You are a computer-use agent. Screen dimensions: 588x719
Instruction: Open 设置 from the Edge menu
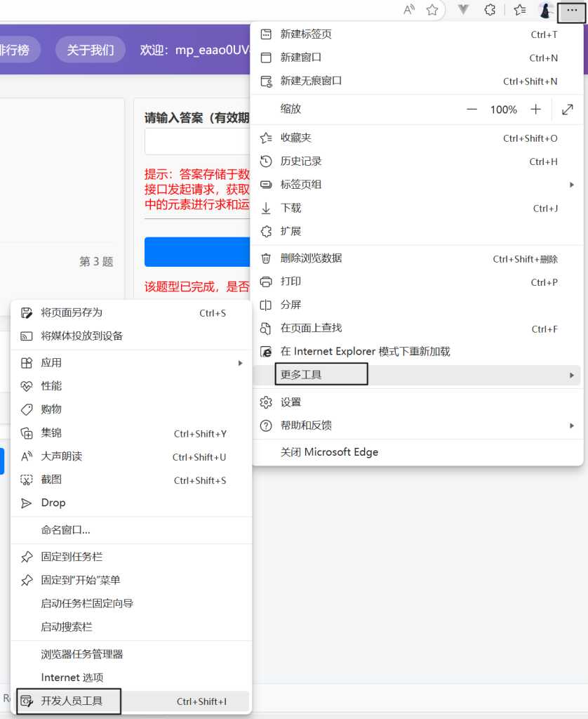pos(417,402)
